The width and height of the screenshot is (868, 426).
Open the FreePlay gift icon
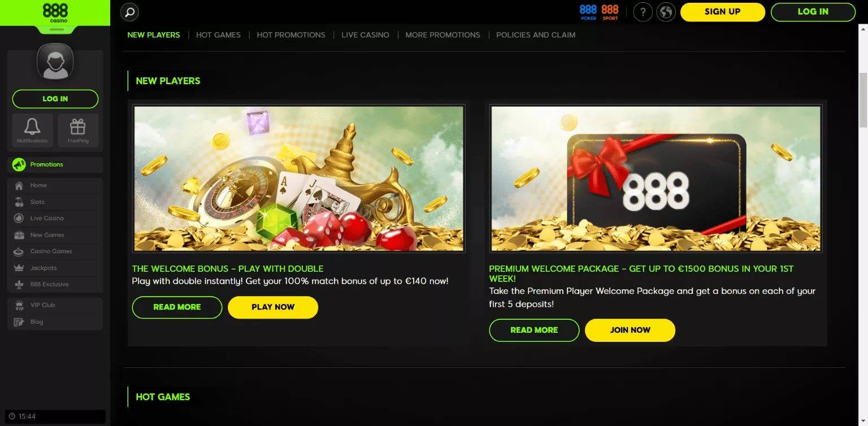(78, 131)
